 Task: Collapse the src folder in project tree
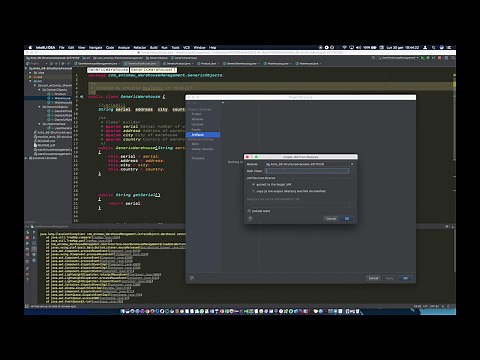tap(31, 81)
